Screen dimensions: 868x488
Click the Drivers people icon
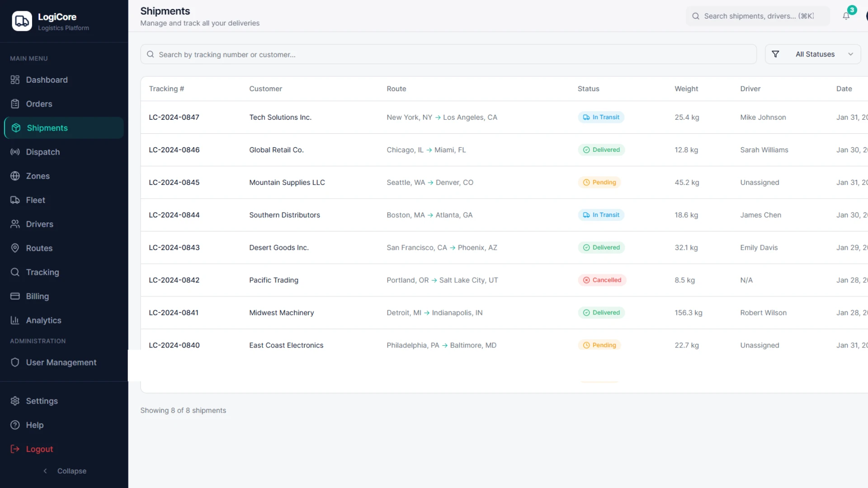15,224
